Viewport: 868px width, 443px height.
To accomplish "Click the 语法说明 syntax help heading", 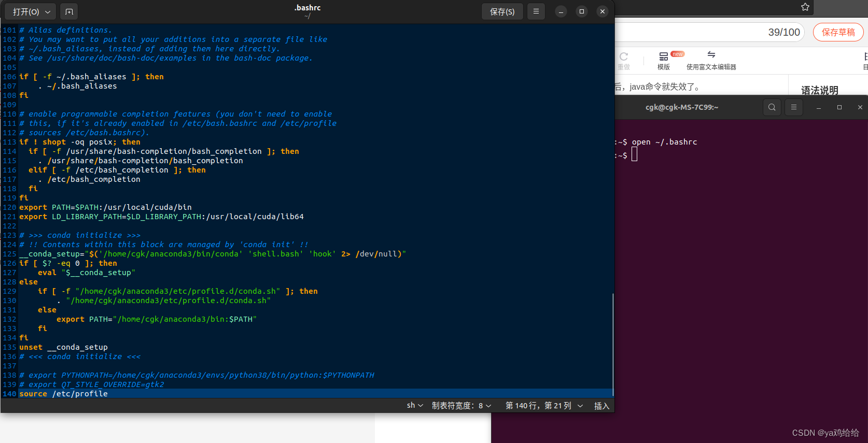I will 820,90.
